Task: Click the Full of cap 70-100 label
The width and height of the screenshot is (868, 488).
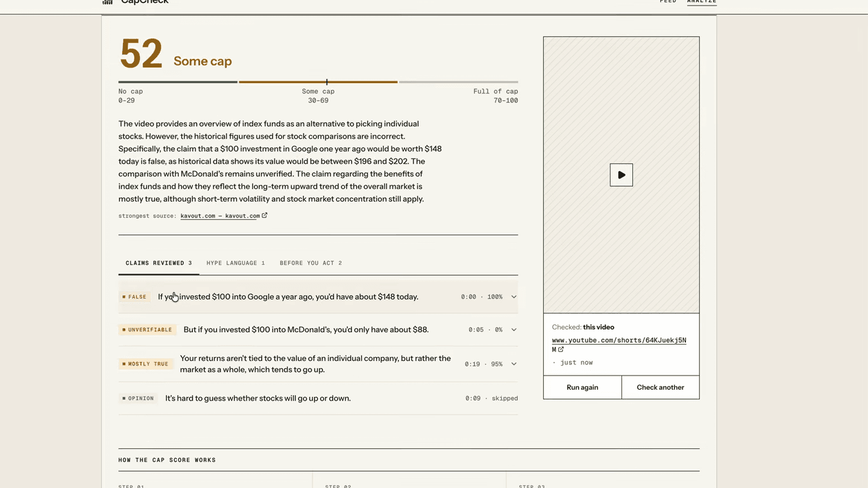Action: point(495,96)
